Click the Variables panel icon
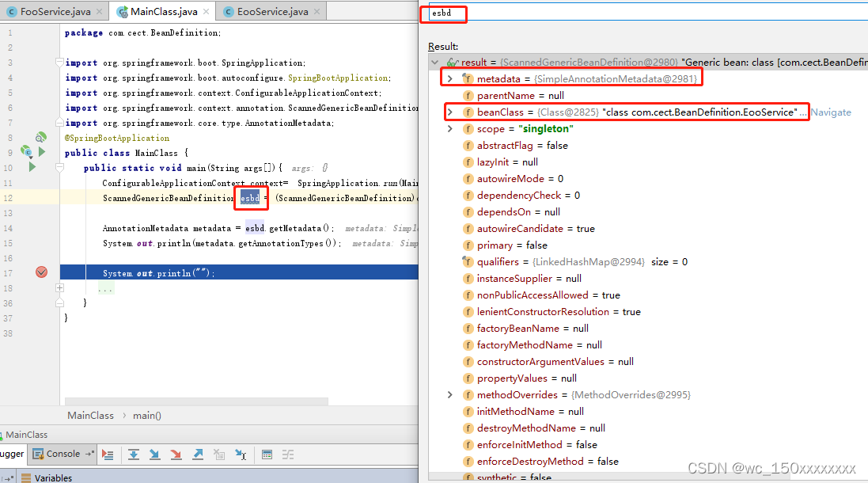868x483 pixels. 28,477
